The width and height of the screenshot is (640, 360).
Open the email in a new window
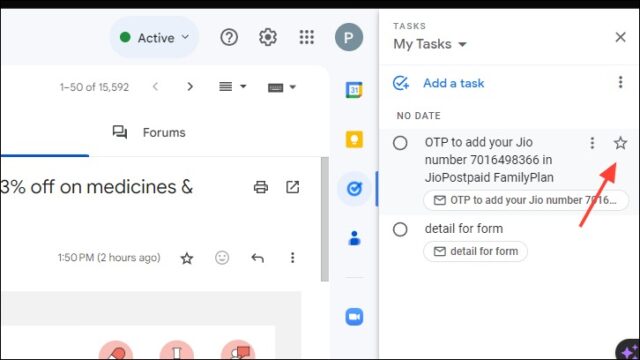click(x=292, y=187)
